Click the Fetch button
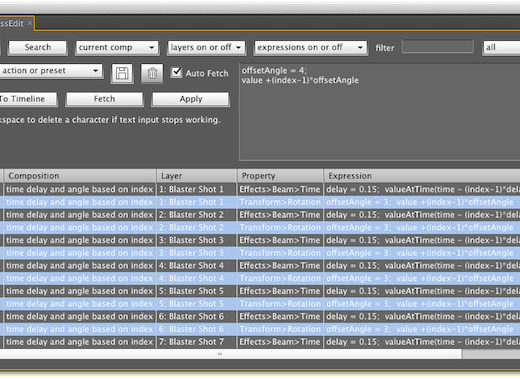The width and height of the screenshot is (520, 379). (x=104, y=99)
